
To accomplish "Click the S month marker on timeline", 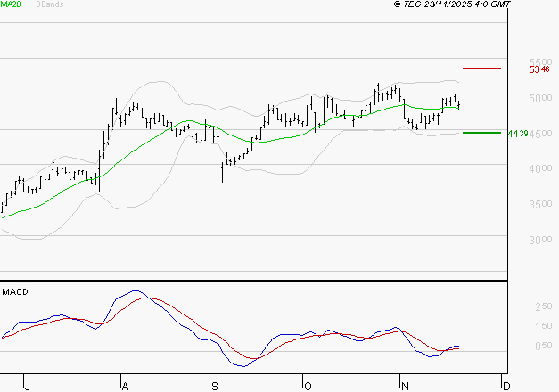I will (214, 386).
